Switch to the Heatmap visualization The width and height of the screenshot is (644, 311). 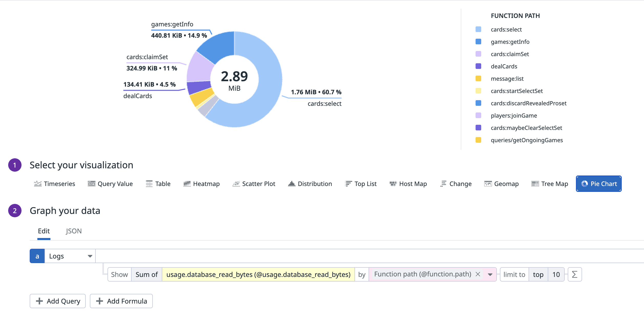pos(206,184)
